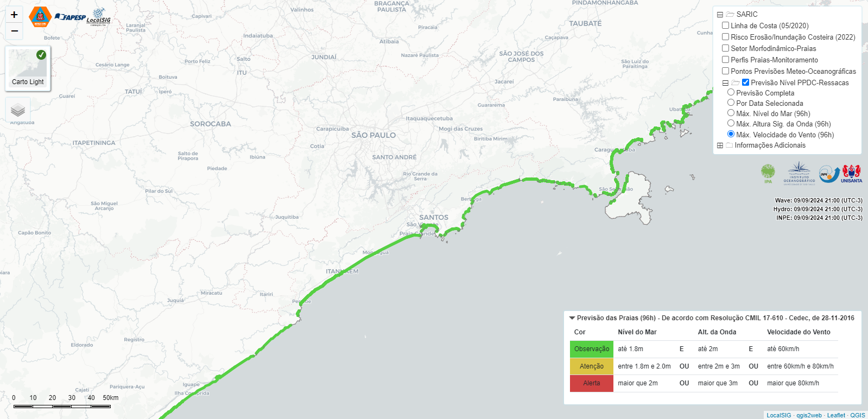868x419 pixels.
Task: Click the Nível do Mar column header
Action: (637, 332)
